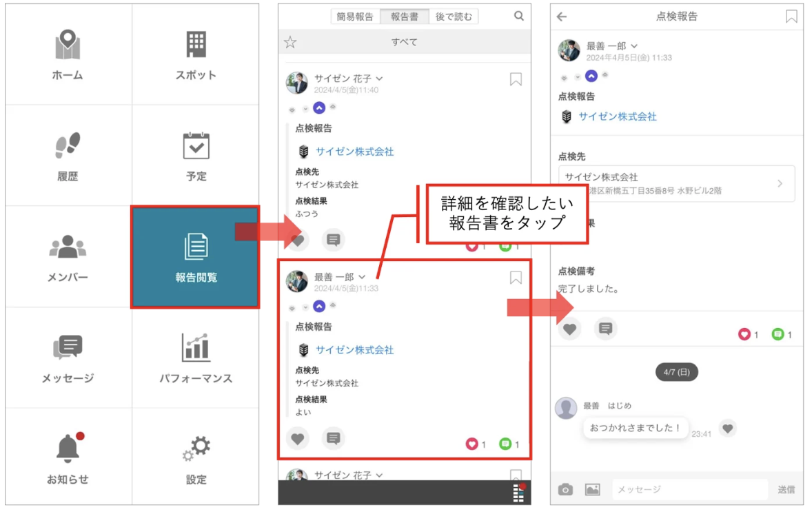
Task: Bookmark 最善 一郎's report in the list
Action: tap(516, 278)
